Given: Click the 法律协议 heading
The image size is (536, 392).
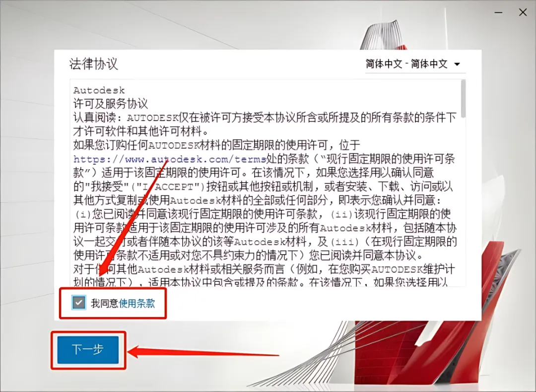Looking at the screenshot, I should [x=94, y=64].
